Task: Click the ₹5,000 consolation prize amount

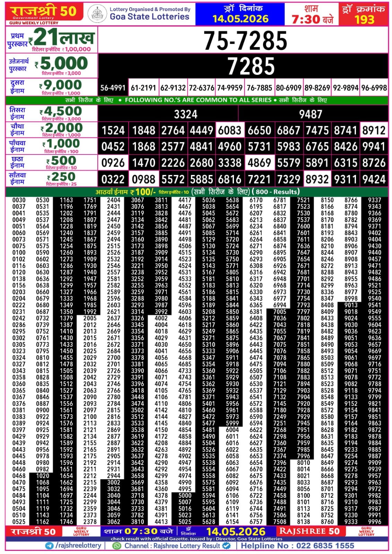Action: pyautogui.click(x=61, y=63)
